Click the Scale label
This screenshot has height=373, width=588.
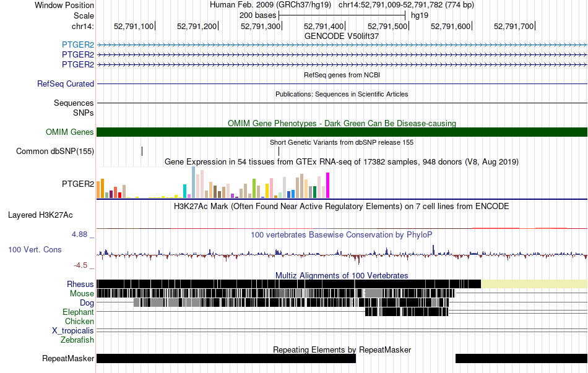[x=84, y=15]
